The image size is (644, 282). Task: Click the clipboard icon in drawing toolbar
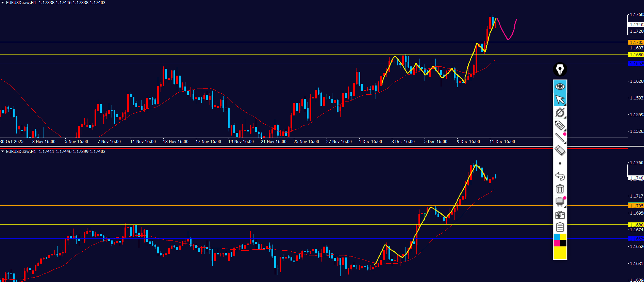click(560, 227)
